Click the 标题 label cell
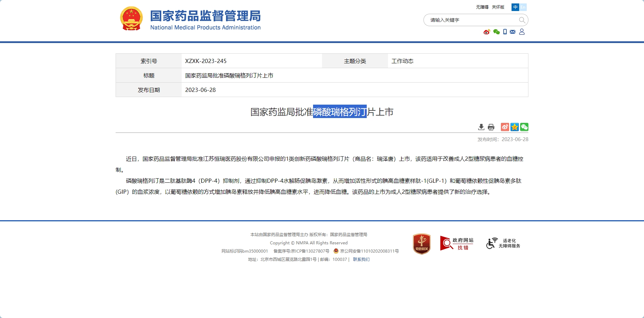The image size is (644, 318). [149, 75]
